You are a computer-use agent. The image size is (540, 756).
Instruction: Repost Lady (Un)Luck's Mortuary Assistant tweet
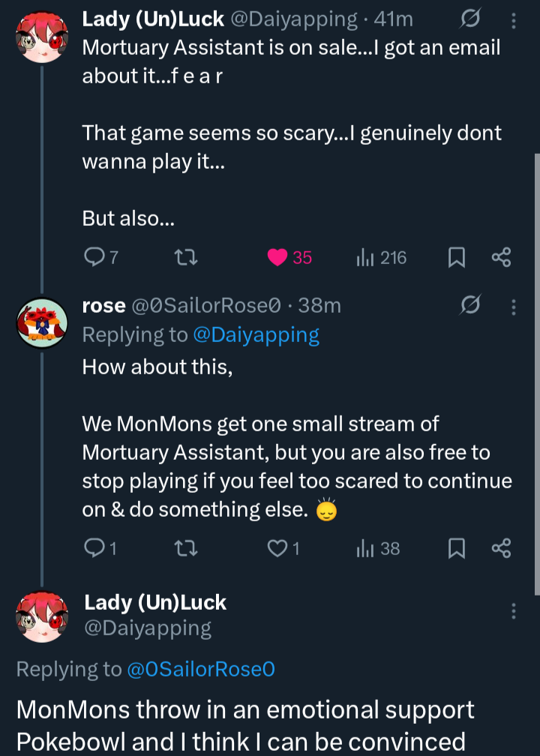(185, 258)
